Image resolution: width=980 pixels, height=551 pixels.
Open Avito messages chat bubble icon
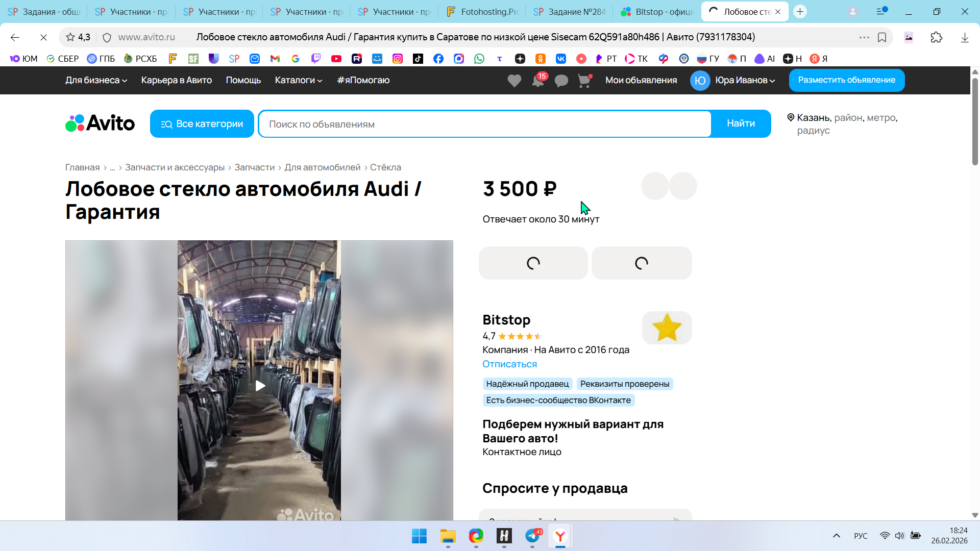tap(561, 81)
